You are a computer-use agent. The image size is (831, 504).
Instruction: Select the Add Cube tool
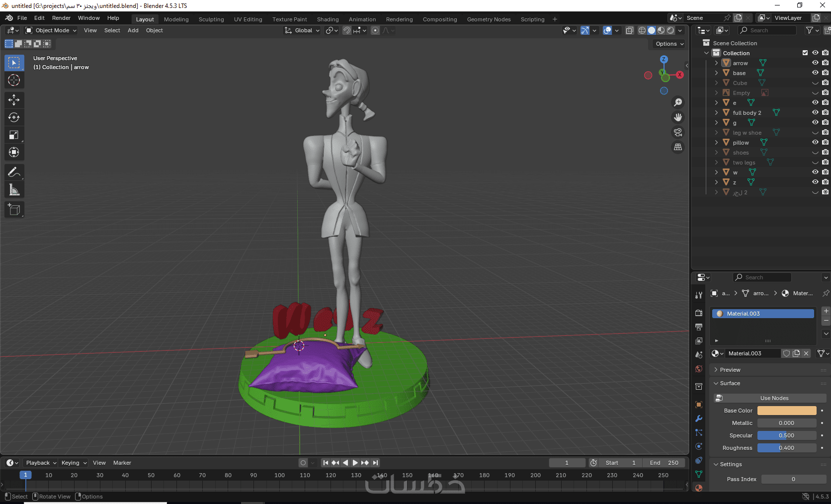pyautogui.click(x=14, y=209)
